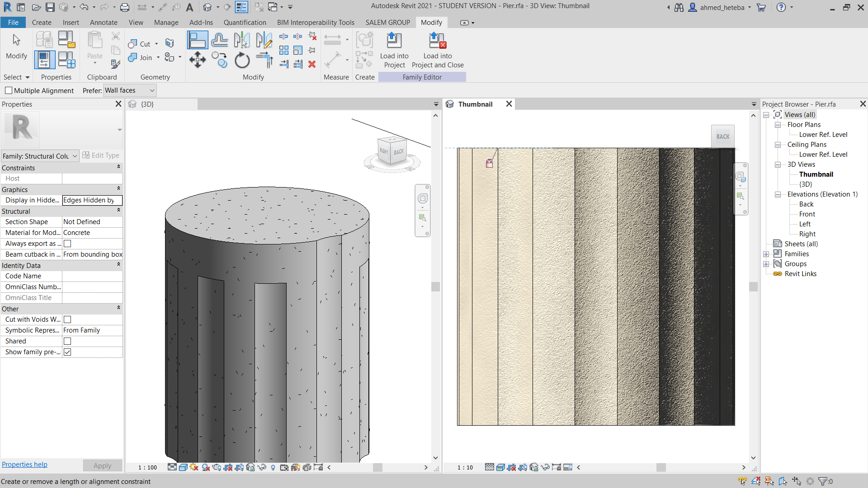
Task: Click the Apply button in Properties
Action: point(102,465)
